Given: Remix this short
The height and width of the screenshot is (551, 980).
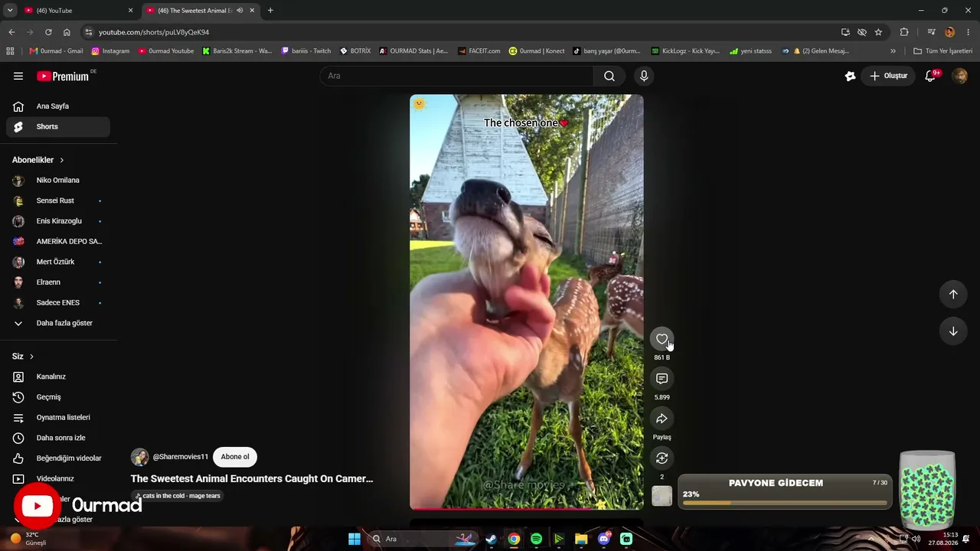Looking at the screenshot, I should [x=662, y=458].
